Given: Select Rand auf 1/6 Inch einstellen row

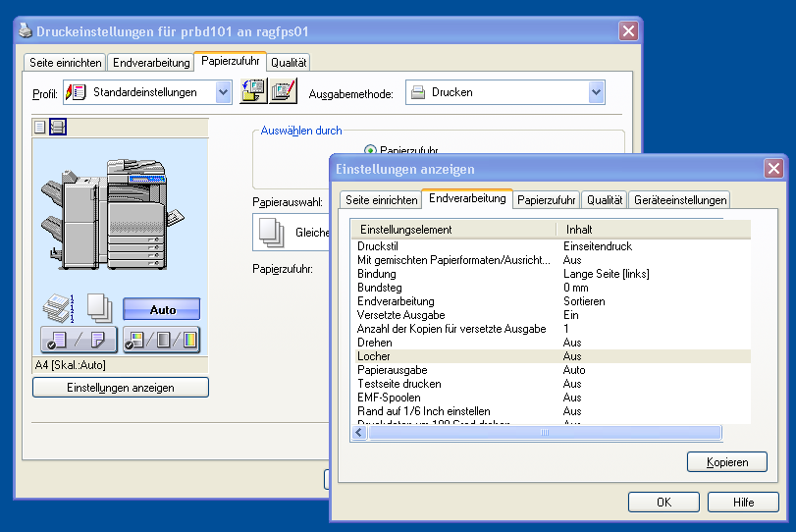Looking at the screenshot, I should tap(551, 410).
